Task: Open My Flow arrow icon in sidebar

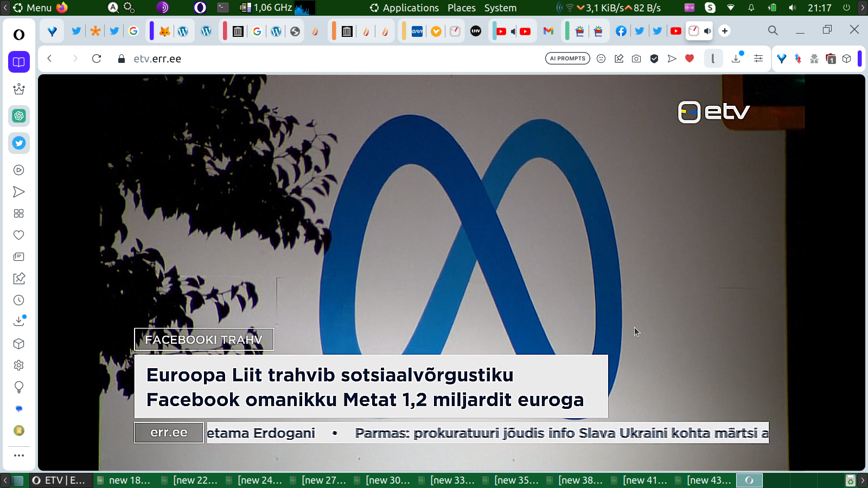Action: click(19, 192)
